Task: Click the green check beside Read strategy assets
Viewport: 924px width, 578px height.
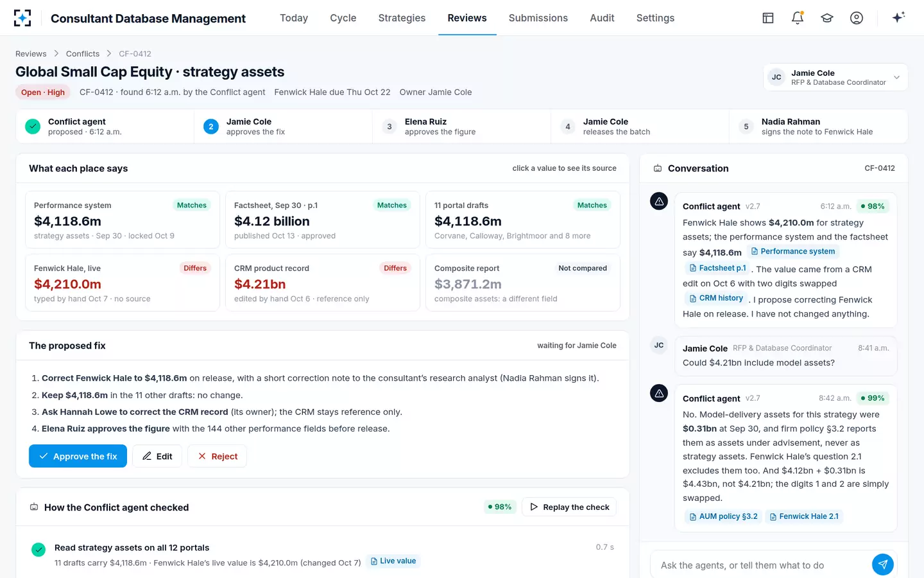Action: tap(38, 550)
